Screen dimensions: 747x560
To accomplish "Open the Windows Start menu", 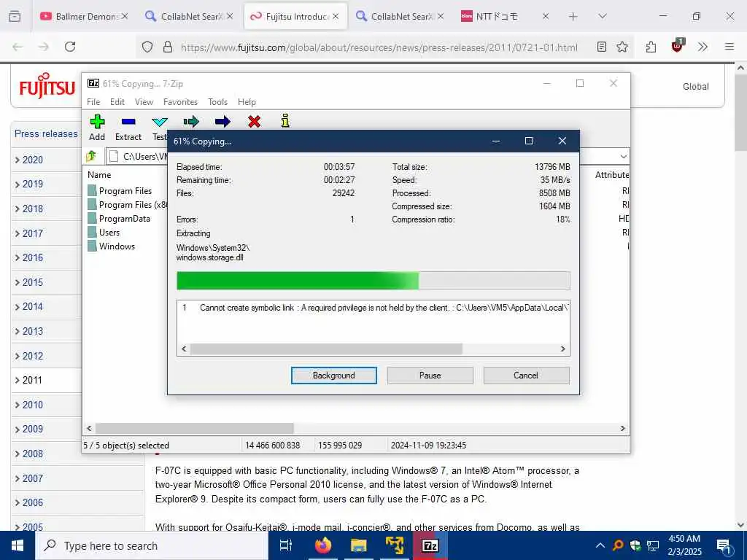I will (x=18, y=545).
